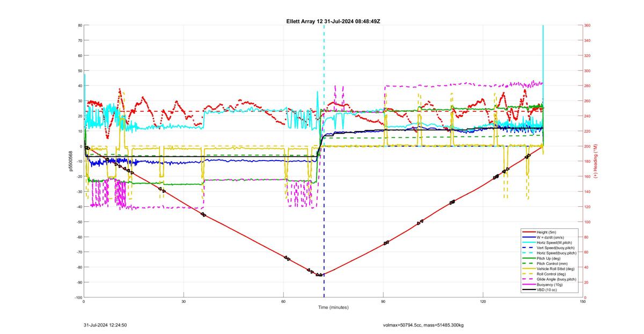Select "Vehicle Roll Stbd (deg)" legend label

coord(556,268)
